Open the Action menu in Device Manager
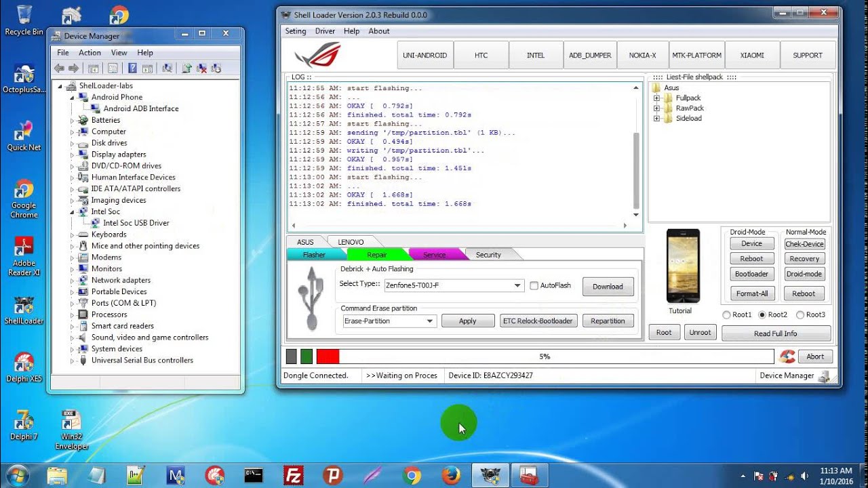 coord(90,53)
